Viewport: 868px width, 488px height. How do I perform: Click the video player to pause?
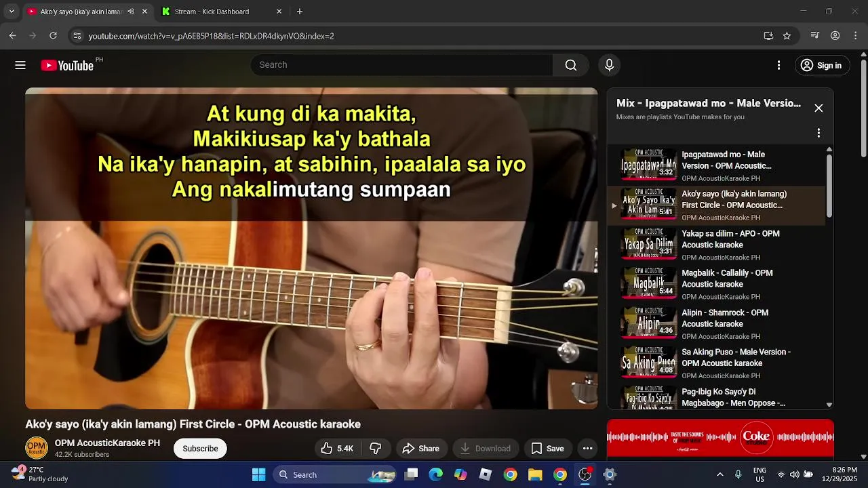[x=311, y=248]
